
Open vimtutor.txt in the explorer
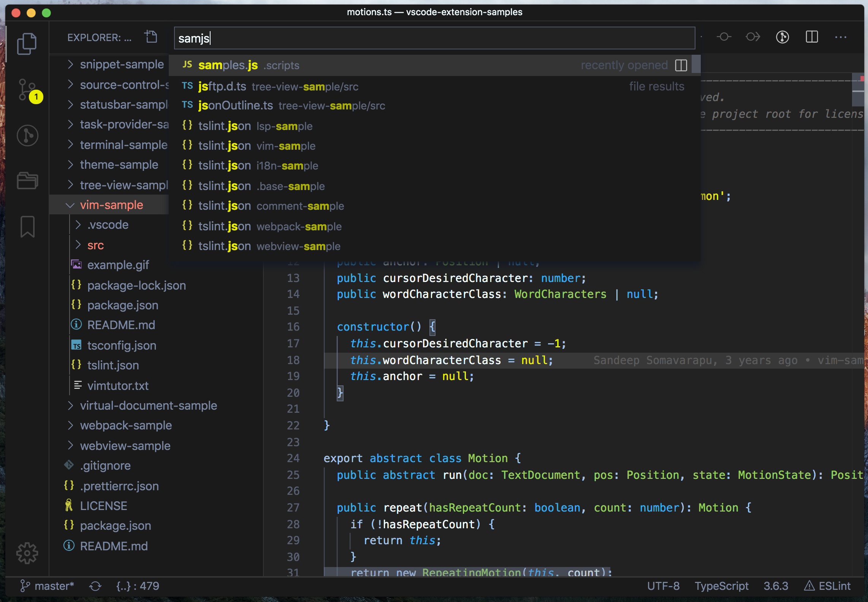pos(118,386)
